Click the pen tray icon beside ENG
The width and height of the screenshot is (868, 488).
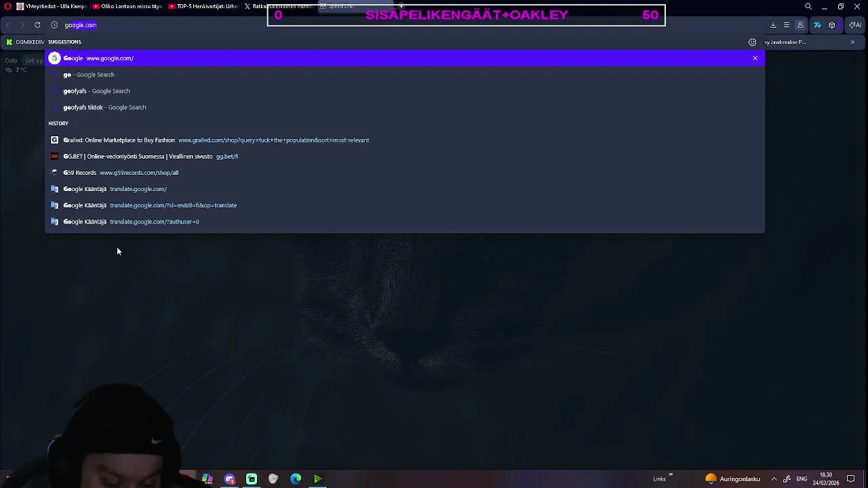tap(787, 479)
